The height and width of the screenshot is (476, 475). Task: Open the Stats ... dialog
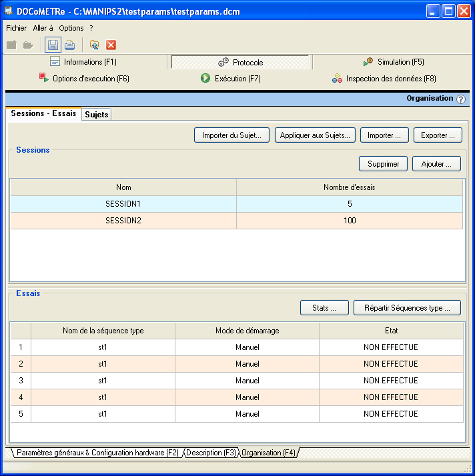pos(324,308)
